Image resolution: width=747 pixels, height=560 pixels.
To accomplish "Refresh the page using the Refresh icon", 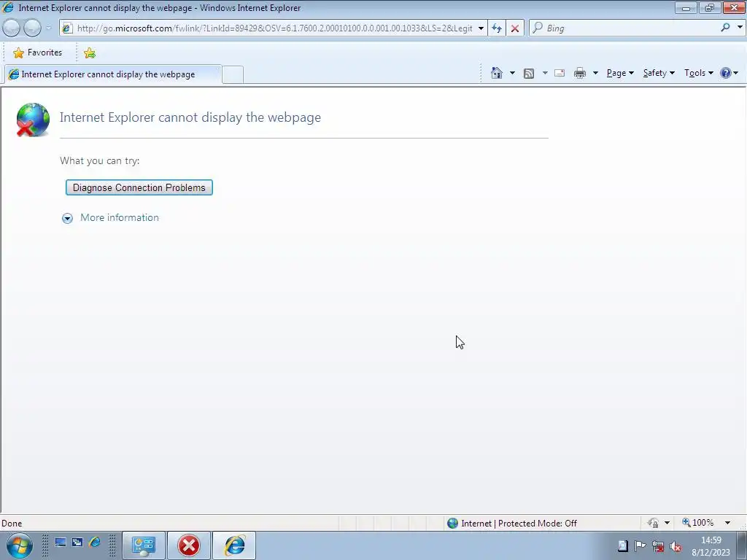I will tap(497, 28).
